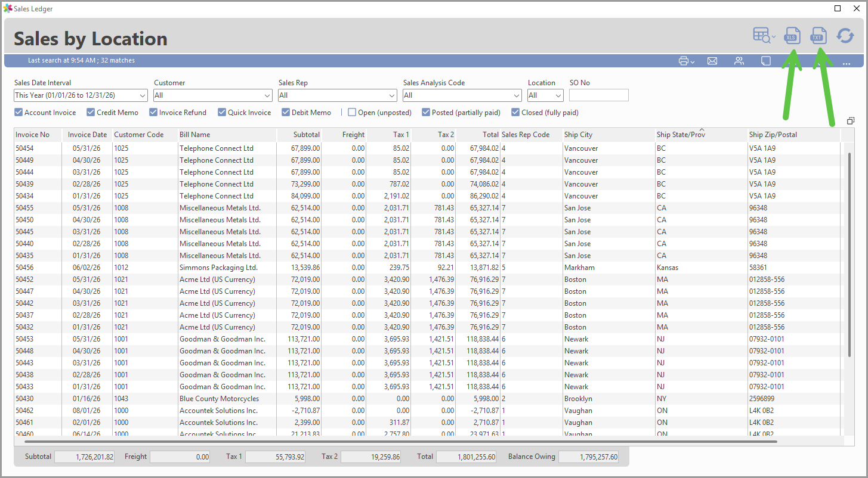Toggle the Posted (partially paid) checkbox

click(x=426, y=112)
